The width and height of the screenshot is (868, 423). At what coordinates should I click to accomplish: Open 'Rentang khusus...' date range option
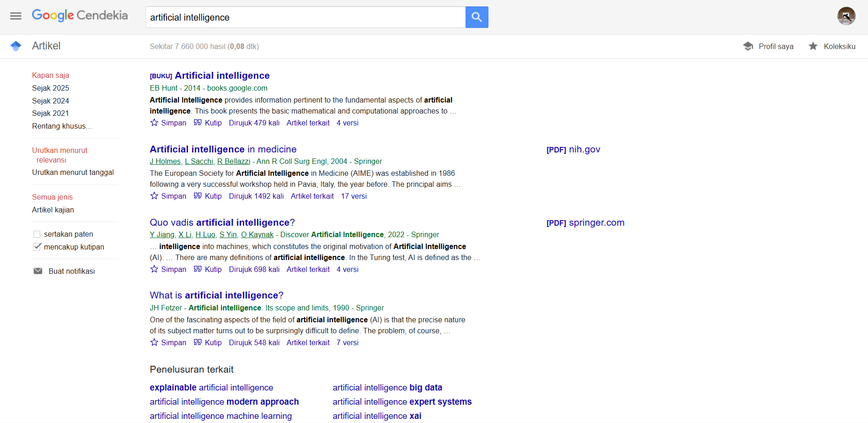(61, 126)
